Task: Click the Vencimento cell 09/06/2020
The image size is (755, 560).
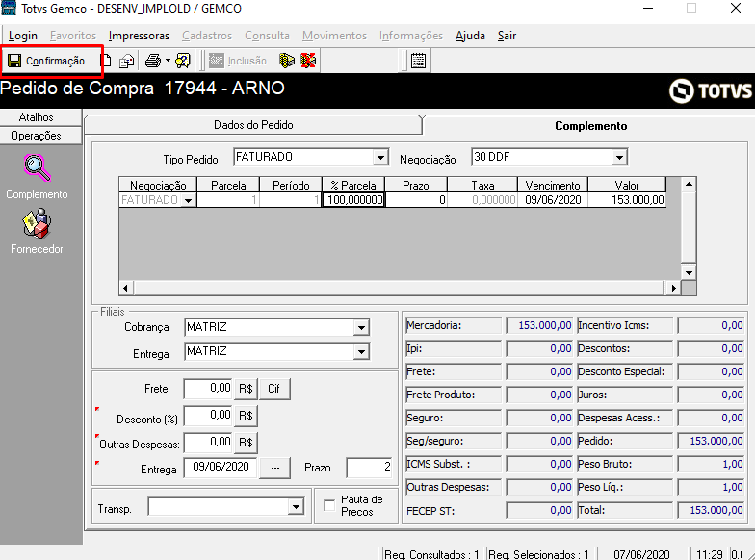Action: [x=553, y=200]
